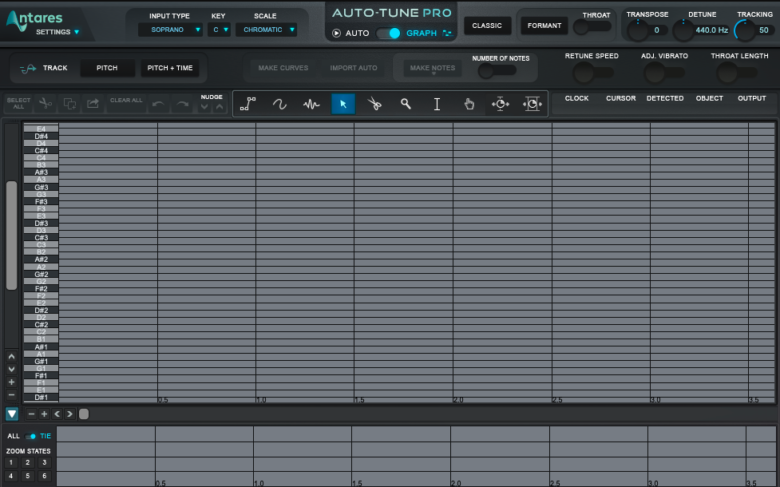Toggle the Auto/Graph mode switch
780x487 pixels.
[x=388, y=33]
